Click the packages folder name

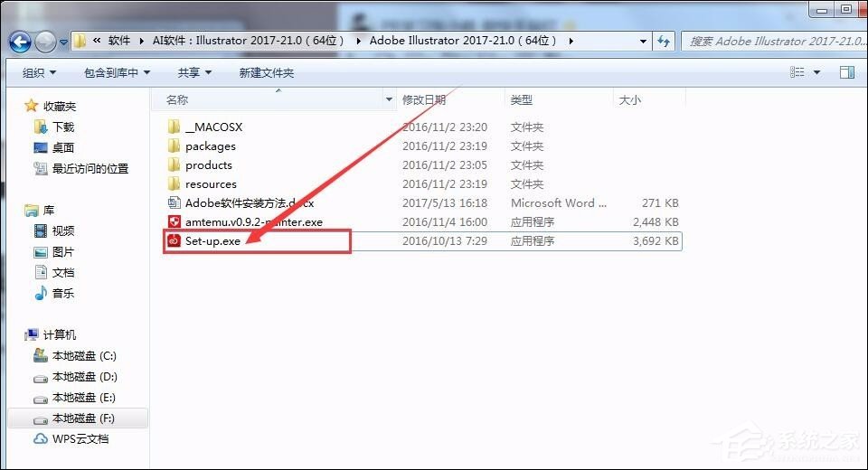coord(211,146)
